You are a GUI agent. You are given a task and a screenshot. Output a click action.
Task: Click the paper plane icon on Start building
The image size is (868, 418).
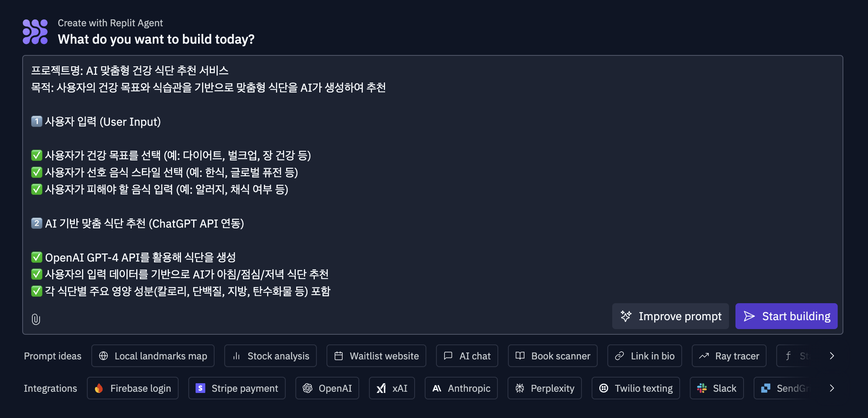click(x=749, y=316)
